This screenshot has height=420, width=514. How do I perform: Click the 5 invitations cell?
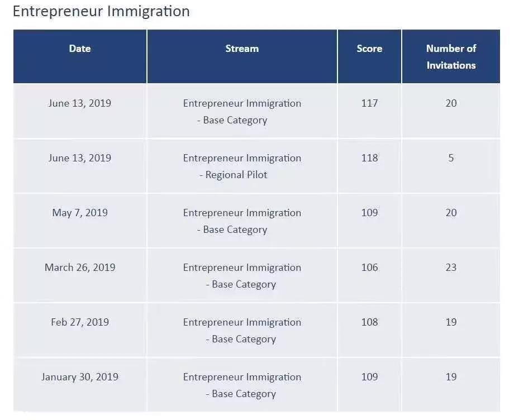(x=451, y=166)
